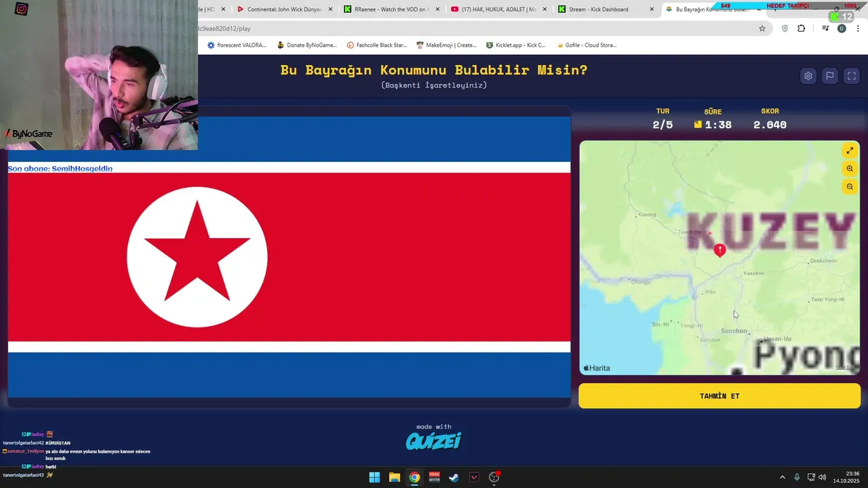Click the shield extension icon

[x=785, y=28]
